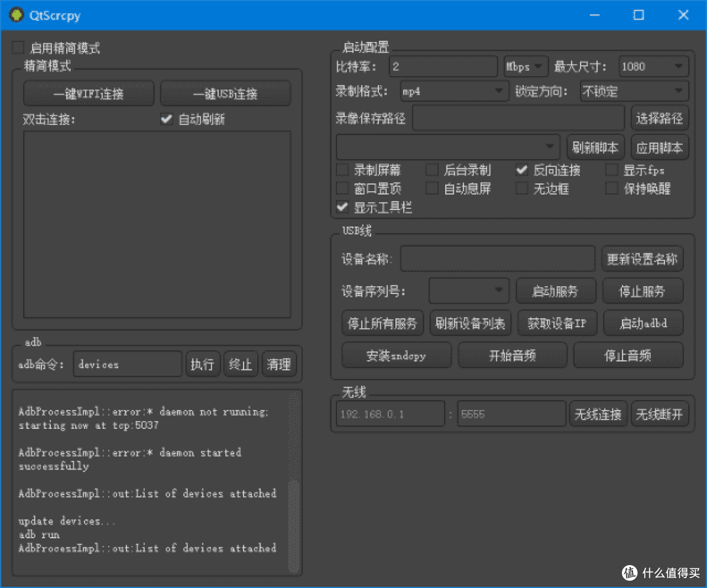The width and height of the screenshot is (707, 588).
Task: Click the 刷新设备列表 button
Action: click(470, 323)
